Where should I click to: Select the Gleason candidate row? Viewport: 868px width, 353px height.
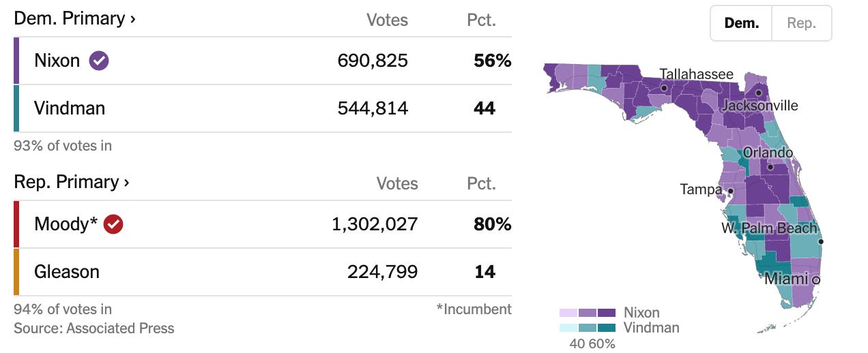click(263, 272)
